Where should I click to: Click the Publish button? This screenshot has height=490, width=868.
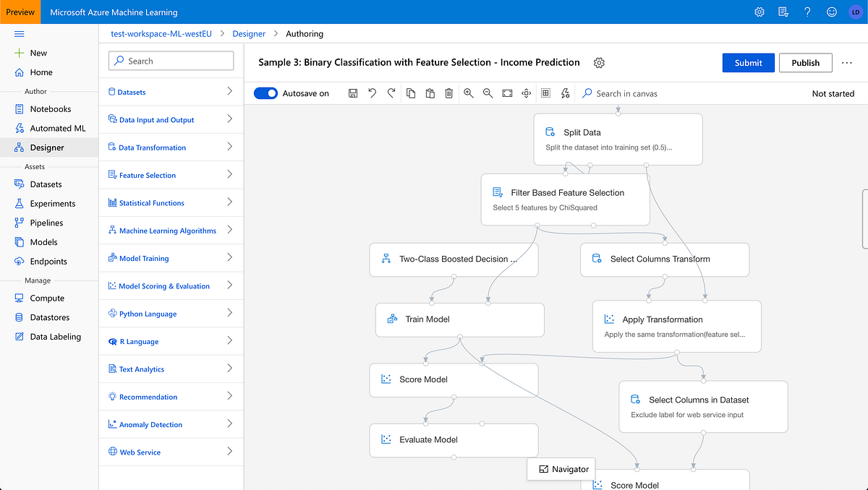[805, 63]
